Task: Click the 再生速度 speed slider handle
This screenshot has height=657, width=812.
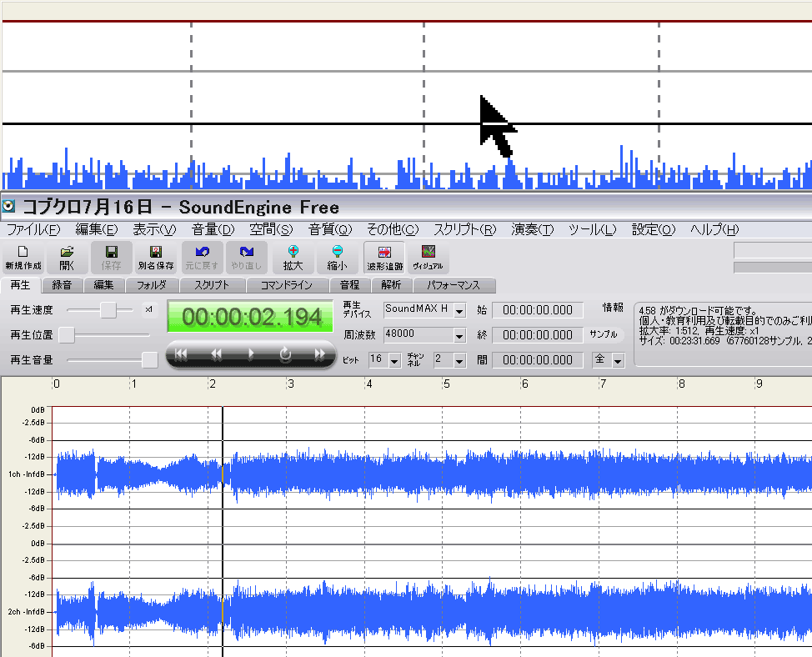Action: click(108, 309)
